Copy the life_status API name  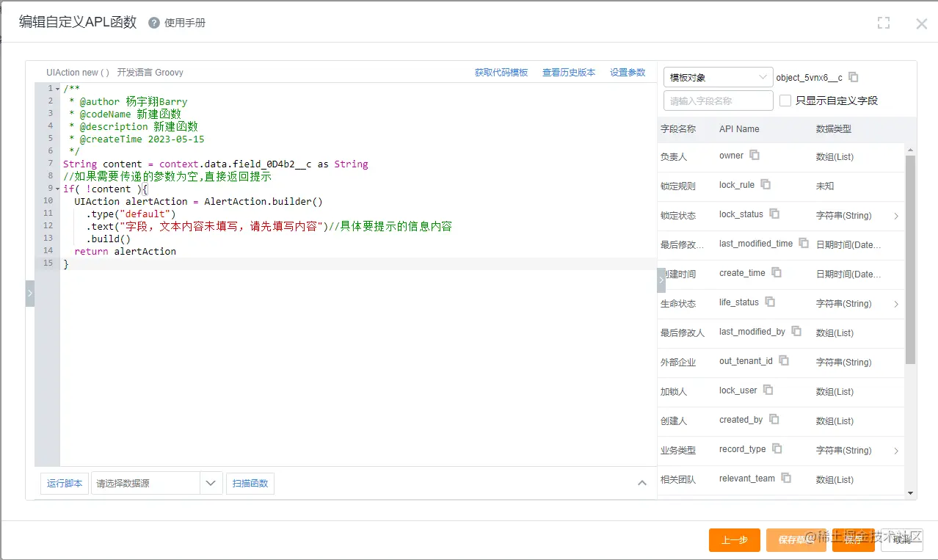pyautogui.click(x=770, y=302)
